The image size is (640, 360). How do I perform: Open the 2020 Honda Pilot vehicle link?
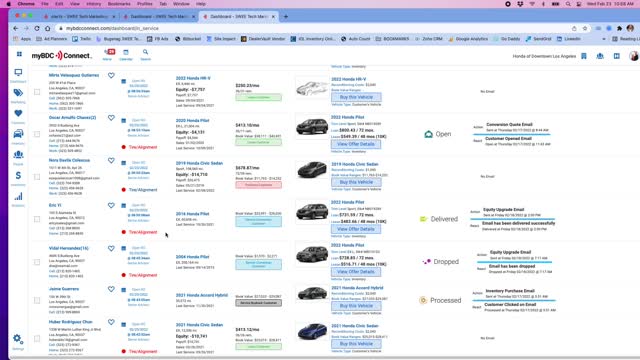(192, 121)
